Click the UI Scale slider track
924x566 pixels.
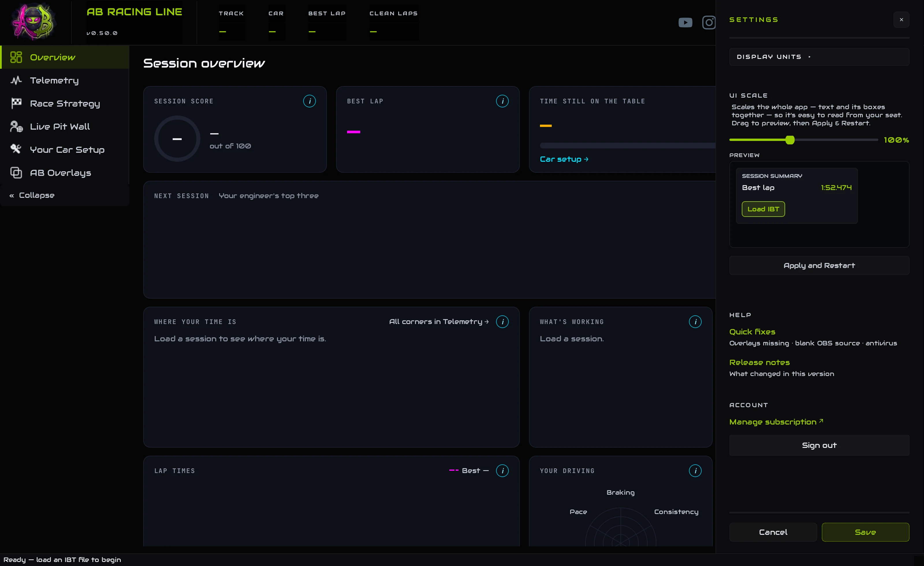click(803, 140)
